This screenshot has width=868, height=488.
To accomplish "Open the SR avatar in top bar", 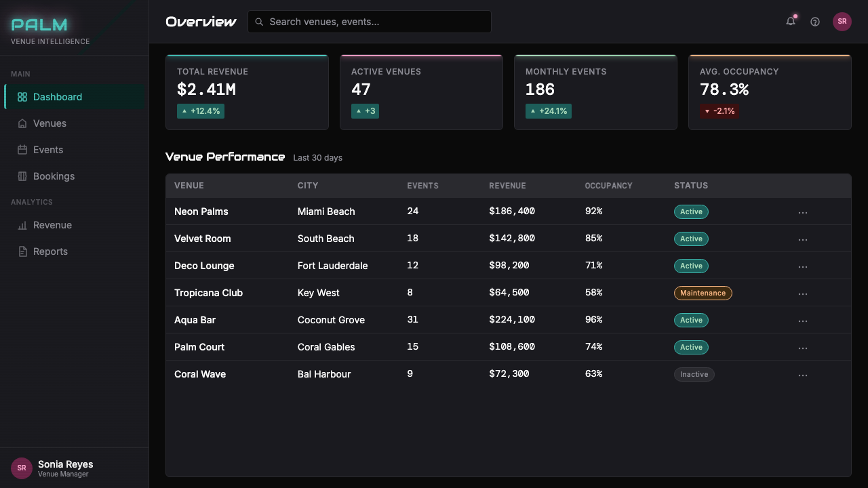I will [842, 22].
